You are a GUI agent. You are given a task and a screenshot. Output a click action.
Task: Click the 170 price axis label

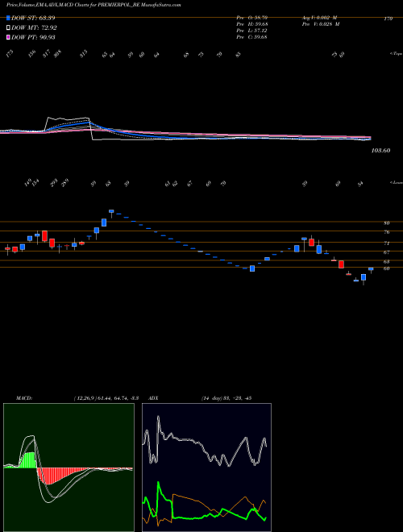click(388, 19)
